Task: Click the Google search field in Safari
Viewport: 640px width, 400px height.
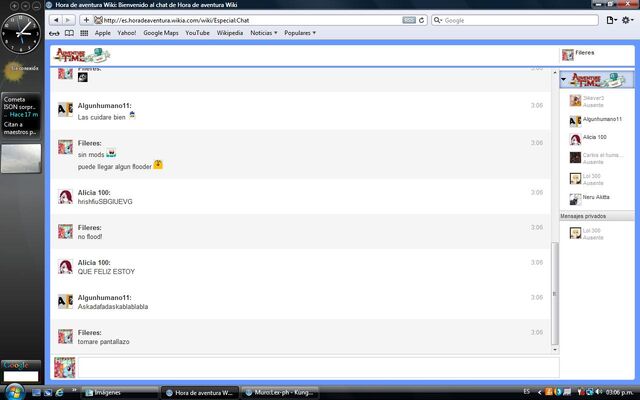Action: 515,20
